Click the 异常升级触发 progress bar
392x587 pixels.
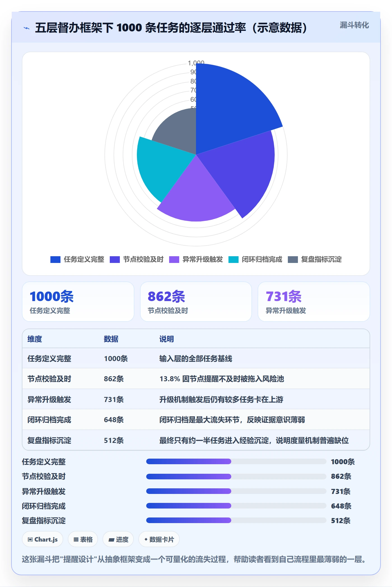[x=236, y=491]
